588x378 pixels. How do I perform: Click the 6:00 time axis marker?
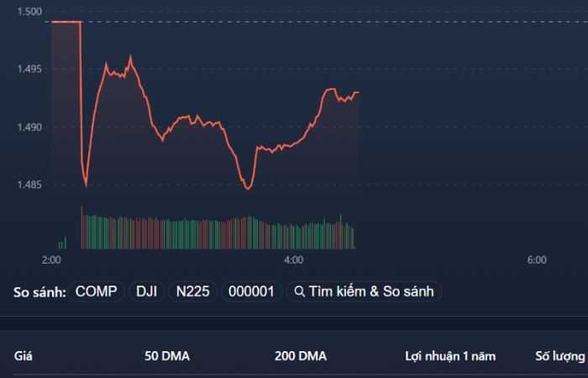point(537,260)
